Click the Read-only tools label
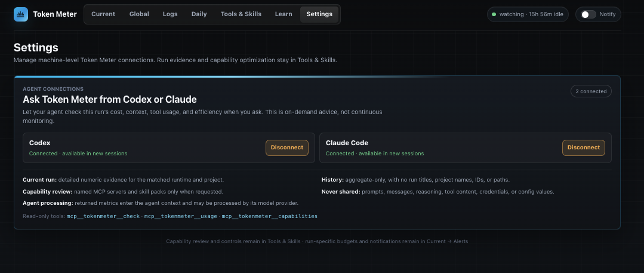 tap(44, 216)
